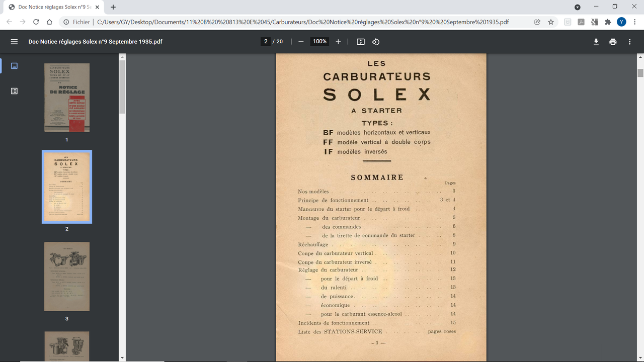Click the 'BF modèles horizontaux et verticaux' line
The height and width of the screenshot is (362, 644).
[x=377, y=133]
